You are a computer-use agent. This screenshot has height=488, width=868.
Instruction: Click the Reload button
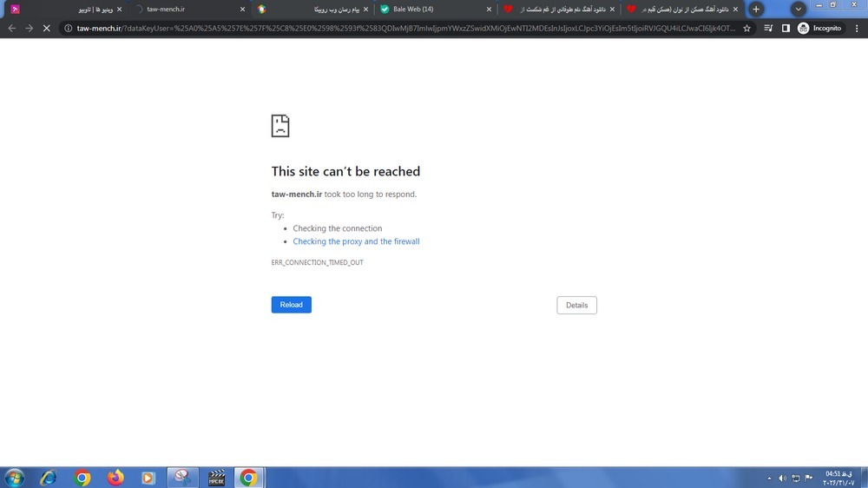click(x=291, y=305)
